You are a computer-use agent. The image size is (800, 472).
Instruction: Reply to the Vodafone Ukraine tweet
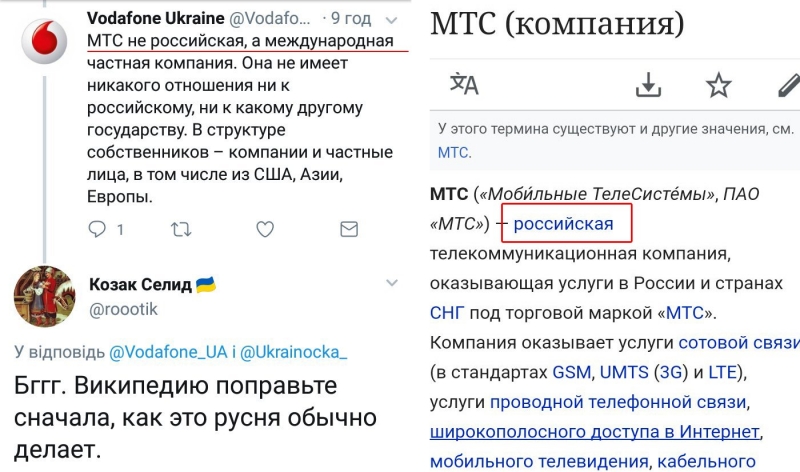[x=97, y=229]
